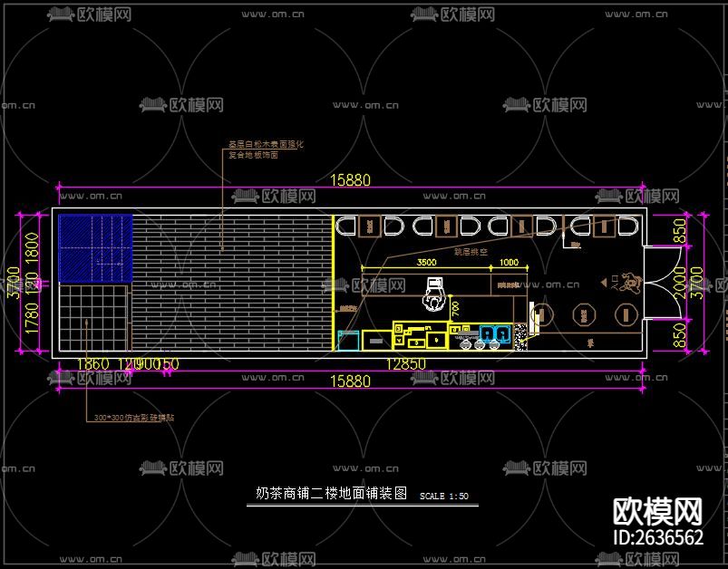This screenshot has height=569, width=728.
Task: Select the 1800 dimension on the left
Action: (x=32, y=249)
